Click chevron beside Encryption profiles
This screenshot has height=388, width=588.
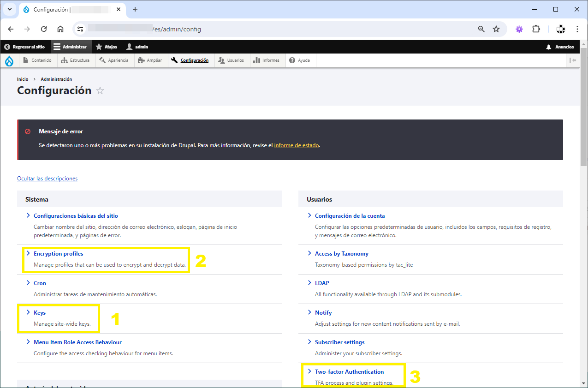(x=28, y=253)
